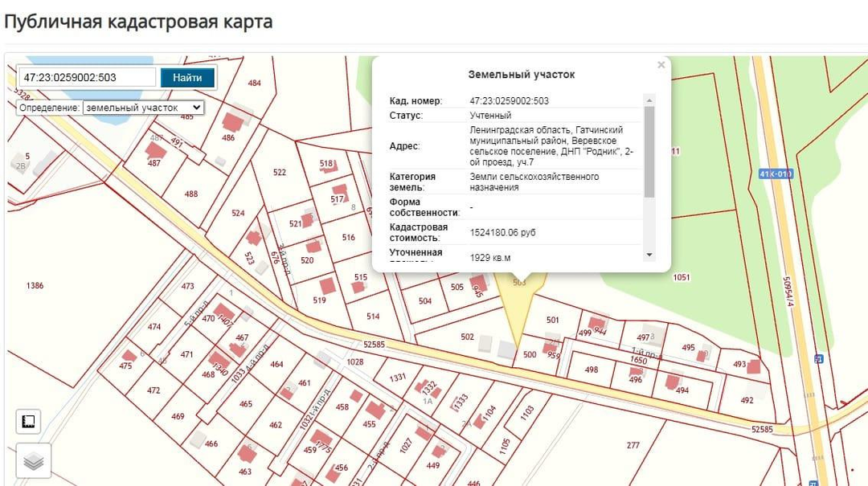Click the red building on parcel 493
868x486 pixels.
[753, 366]
